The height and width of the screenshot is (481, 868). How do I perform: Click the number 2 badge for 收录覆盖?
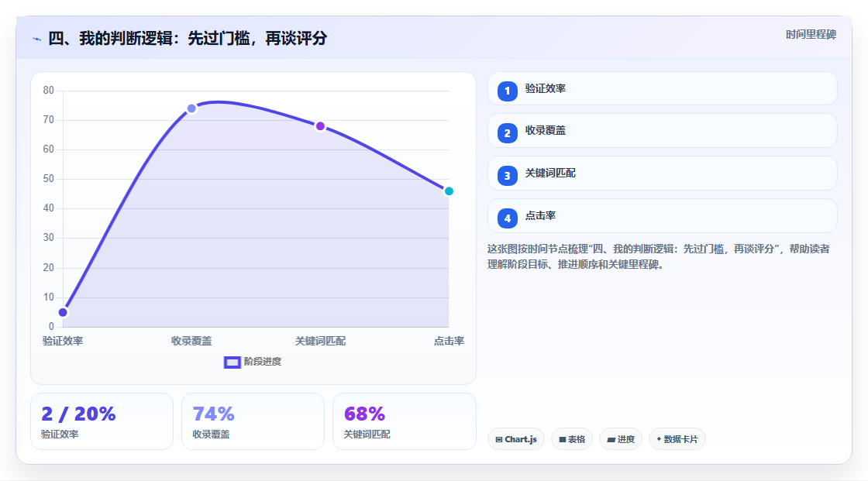507,133
